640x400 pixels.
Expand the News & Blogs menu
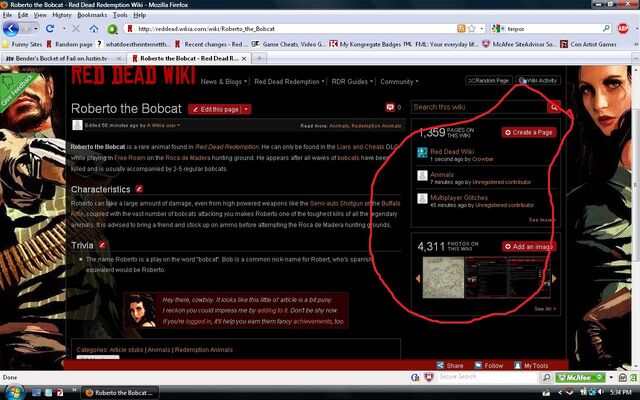pyautogui.click(x=224, y=82)
